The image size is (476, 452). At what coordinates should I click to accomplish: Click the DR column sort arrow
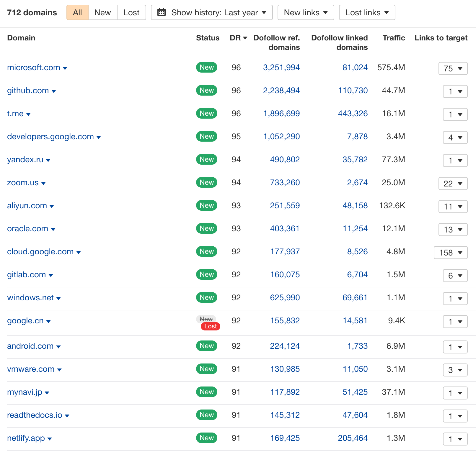[245, 38]
